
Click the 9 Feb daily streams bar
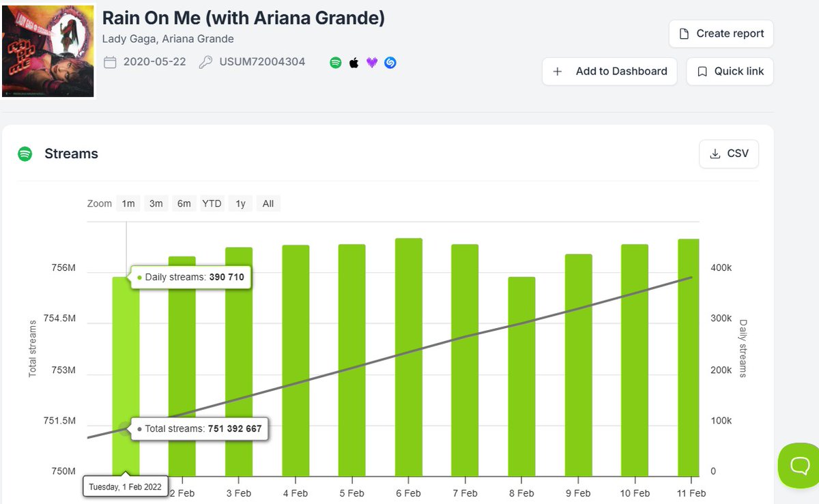[578, 365]
